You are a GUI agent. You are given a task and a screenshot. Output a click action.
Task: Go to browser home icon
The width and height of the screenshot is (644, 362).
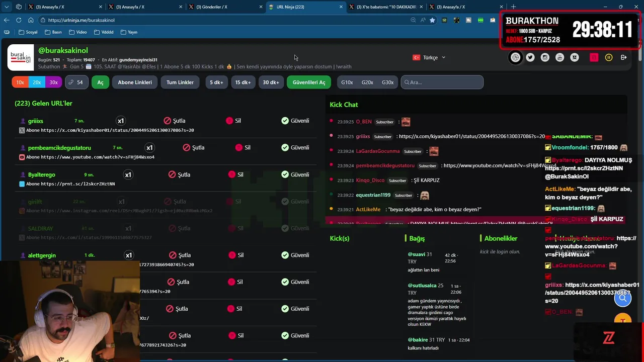(x=31, y=20)
